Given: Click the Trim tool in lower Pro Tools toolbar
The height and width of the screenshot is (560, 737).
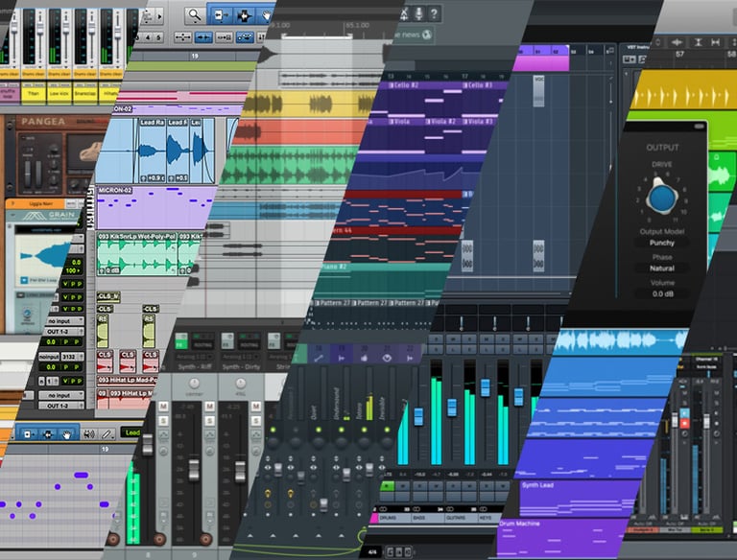Looking at the screenshot, I should coord(27,434).
